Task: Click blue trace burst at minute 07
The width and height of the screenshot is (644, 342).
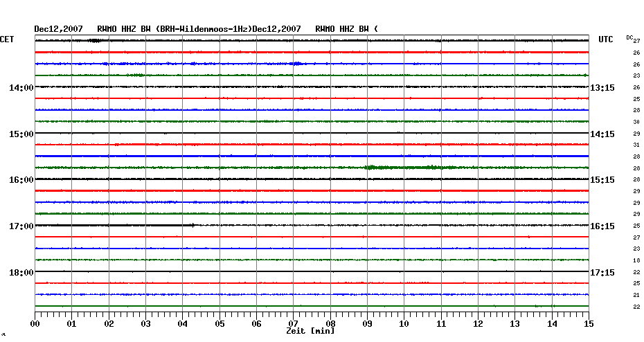Action: point(296,64)
